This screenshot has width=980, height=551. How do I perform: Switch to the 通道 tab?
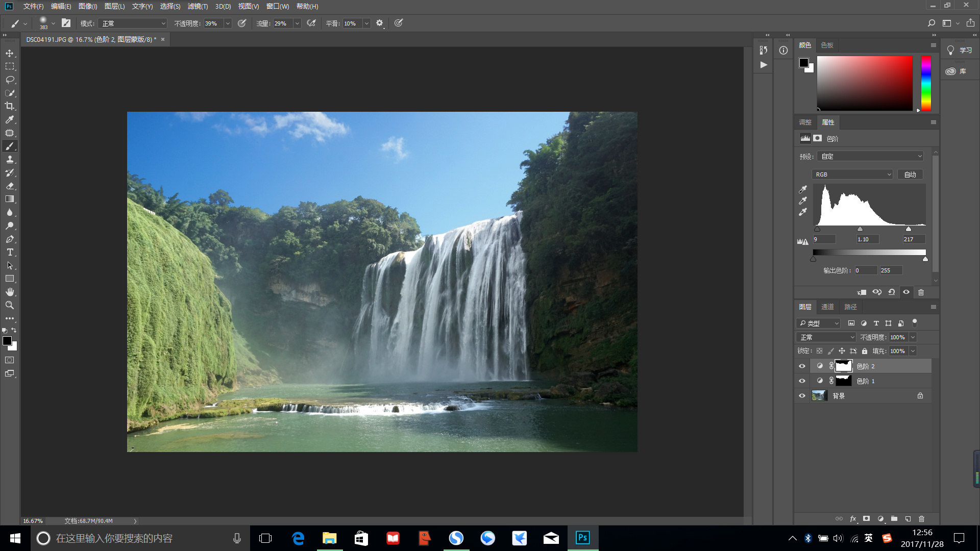pyautogui.click(x=827, y=307)
